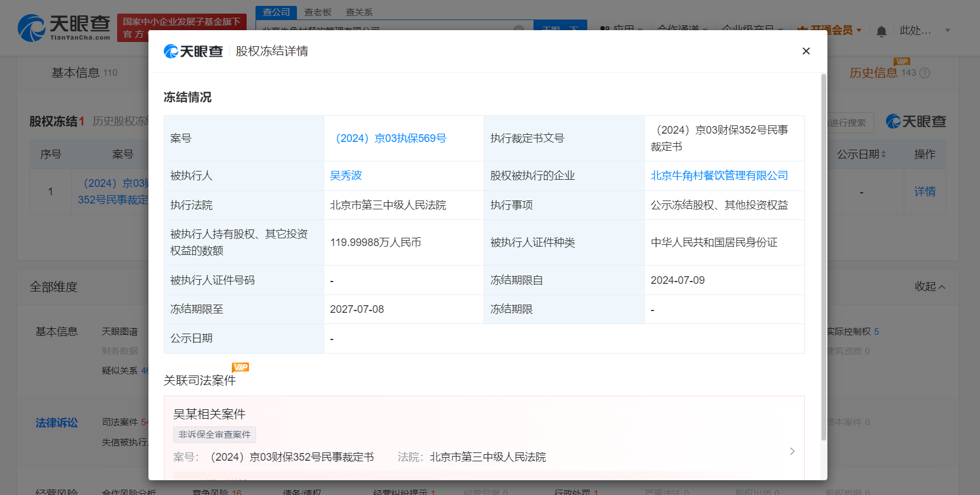Click the help icon beside 历史信息
This screenshot has height=495, width=980.
coord(925,73)
